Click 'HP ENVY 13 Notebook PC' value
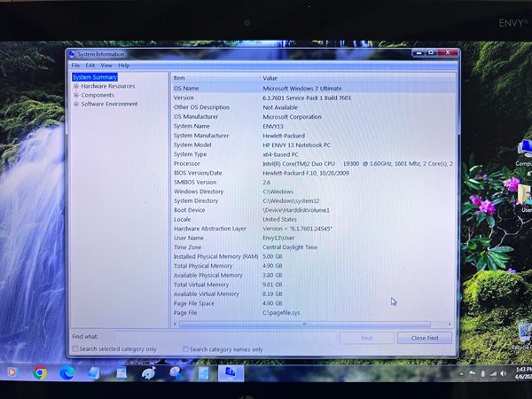 click(296, 145)
